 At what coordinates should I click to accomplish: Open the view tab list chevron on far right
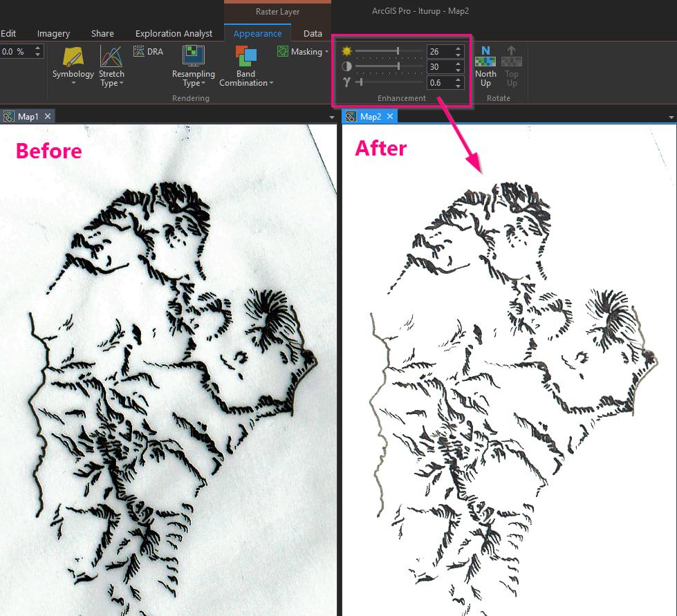click(x=671, y=116)
